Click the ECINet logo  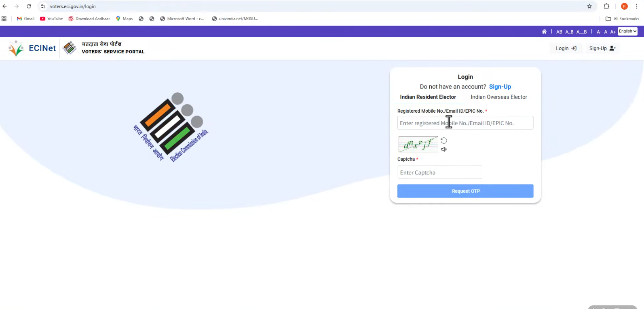(32, 48)
